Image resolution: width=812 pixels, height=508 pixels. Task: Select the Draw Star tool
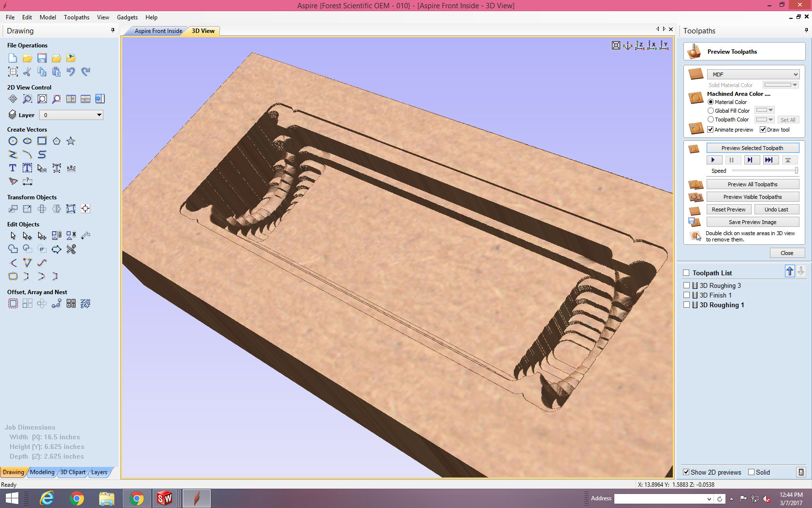click(71, 141)
